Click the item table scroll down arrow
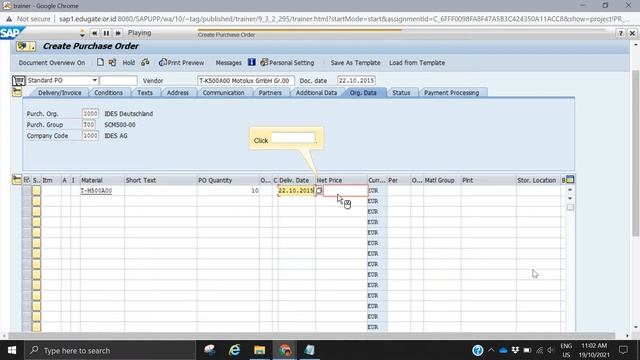 click(570, 198)
